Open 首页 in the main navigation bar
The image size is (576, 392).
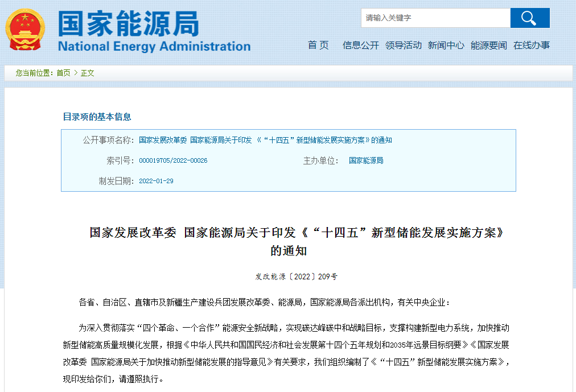[x=318, y=46]
